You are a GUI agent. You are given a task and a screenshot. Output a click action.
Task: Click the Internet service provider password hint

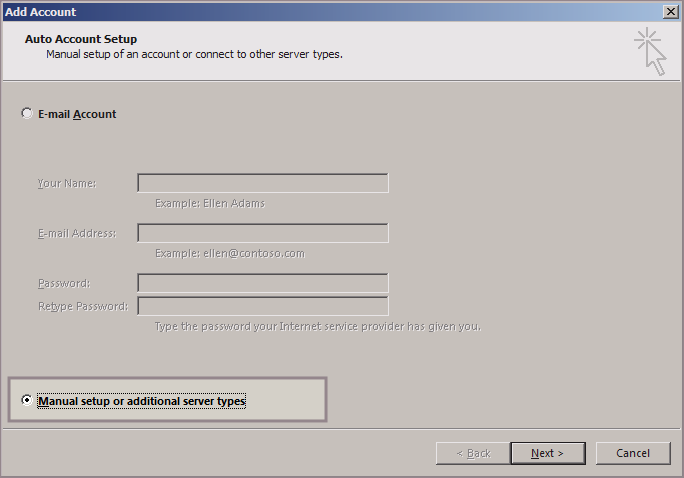(x=318, y=326)
